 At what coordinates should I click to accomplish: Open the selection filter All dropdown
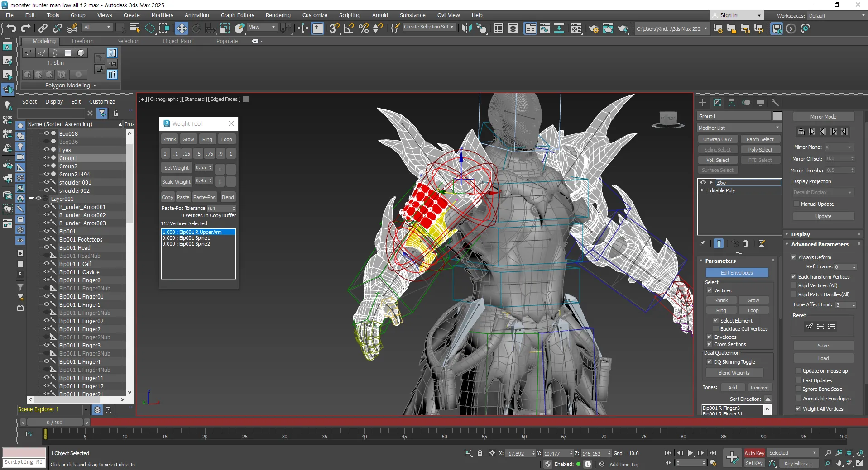pyautogui.click(x=97, y=28)
